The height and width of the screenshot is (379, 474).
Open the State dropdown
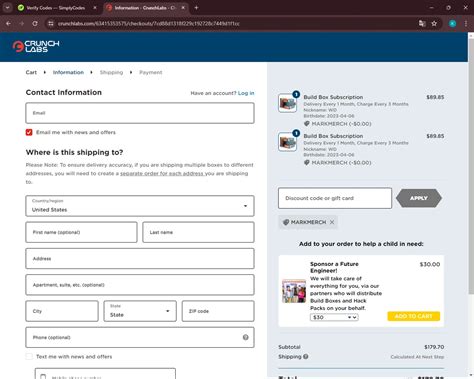(x=140, y=311)
